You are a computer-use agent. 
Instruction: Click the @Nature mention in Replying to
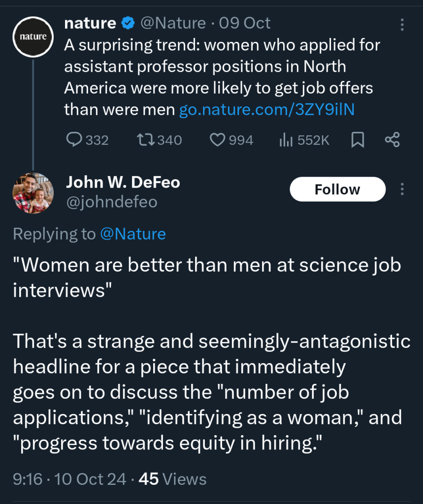coord(133,234)
